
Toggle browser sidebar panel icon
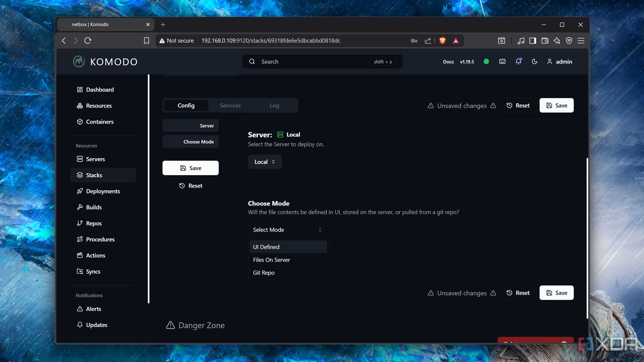533,40
